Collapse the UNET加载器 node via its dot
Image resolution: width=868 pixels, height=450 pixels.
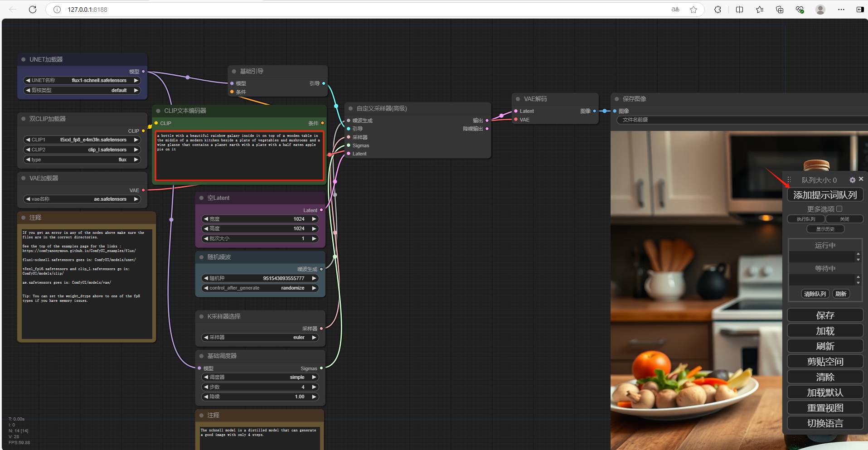click(24, 59)
